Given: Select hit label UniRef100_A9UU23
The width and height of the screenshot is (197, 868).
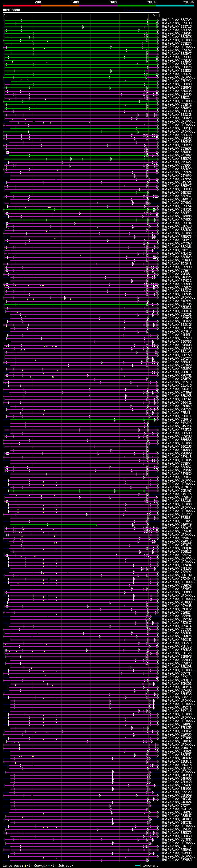Looking at the screenshot, I should tap(177, 118).
